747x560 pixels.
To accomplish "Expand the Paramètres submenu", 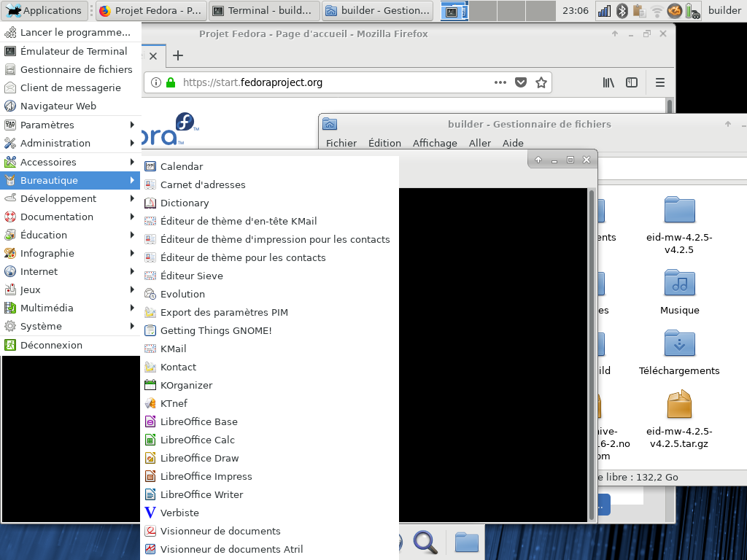I will point(71,125).
